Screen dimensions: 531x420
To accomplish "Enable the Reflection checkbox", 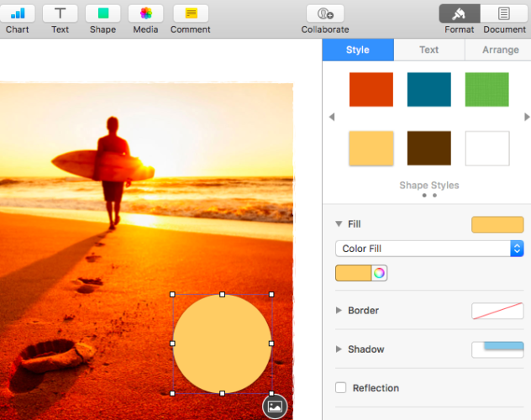I will click(340, 388).
